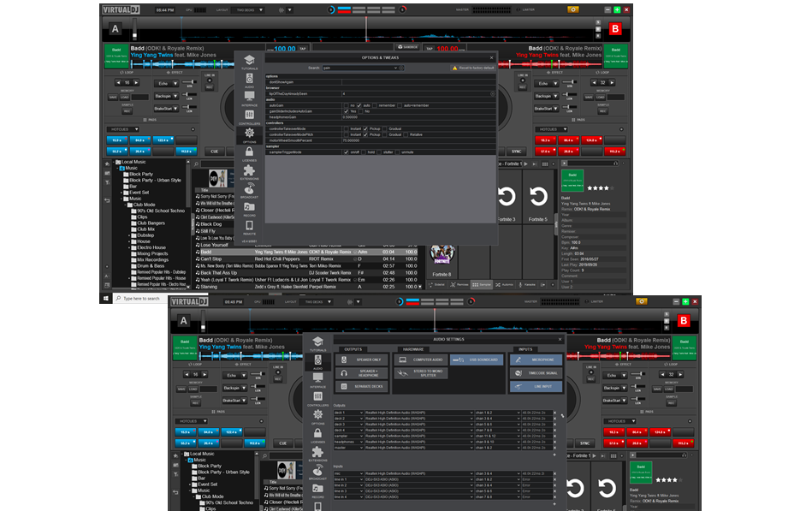Check gainSliderIncludesAutoGain 'No' option
Image resolution: width=812 pixels, height=511 pixels.
(361, 111)
